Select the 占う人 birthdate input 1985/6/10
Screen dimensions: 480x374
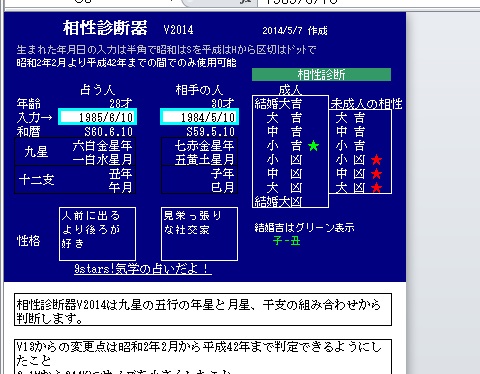coord(97,117)
